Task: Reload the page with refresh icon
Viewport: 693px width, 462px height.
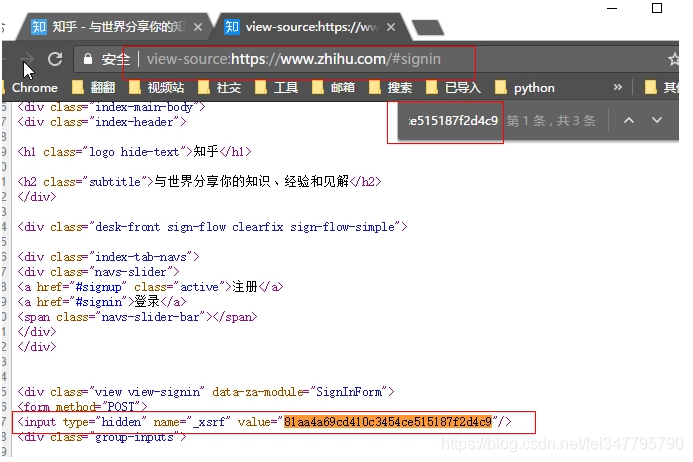Action: point(55,59)
